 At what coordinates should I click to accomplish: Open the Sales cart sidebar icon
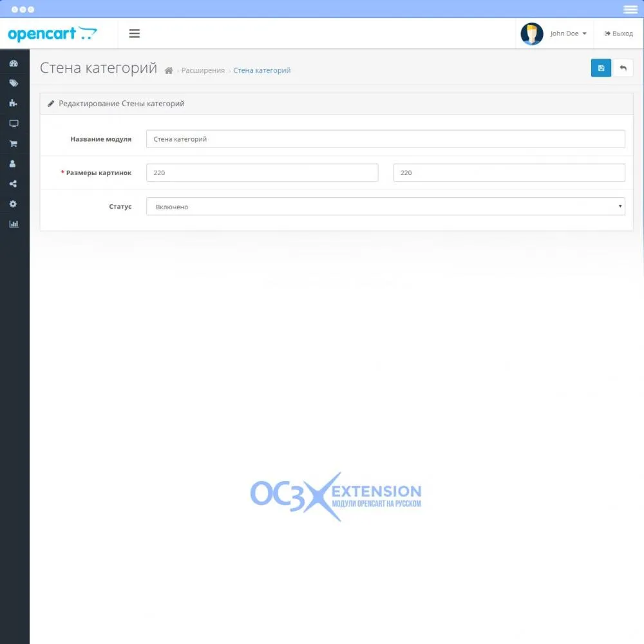13,144
